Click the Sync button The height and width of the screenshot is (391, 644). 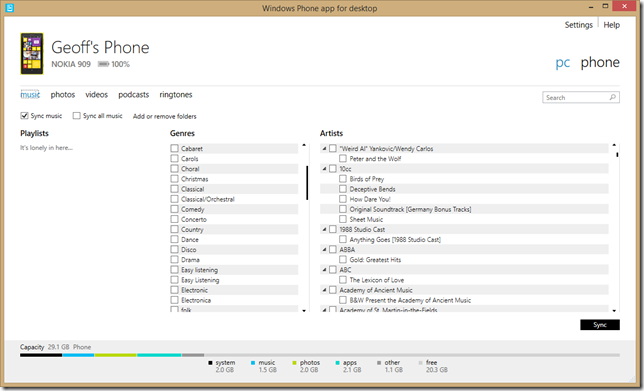[x=600, y=324]
